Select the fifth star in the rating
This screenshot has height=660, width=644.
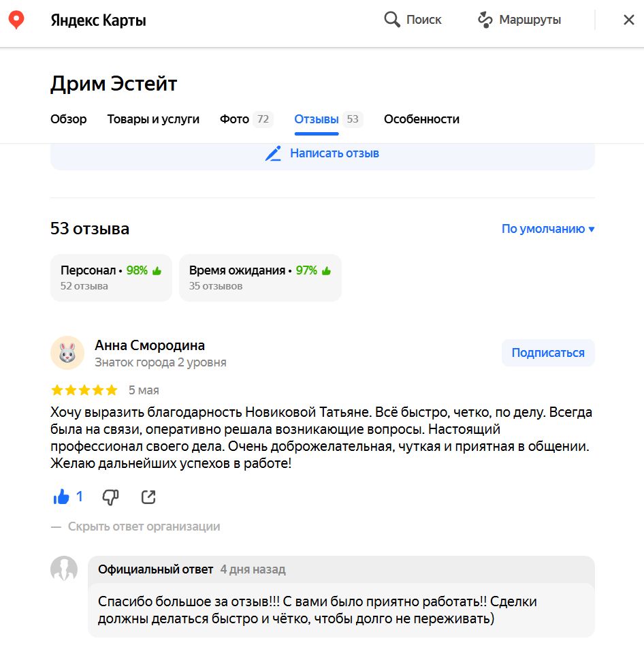pos(112,390)
